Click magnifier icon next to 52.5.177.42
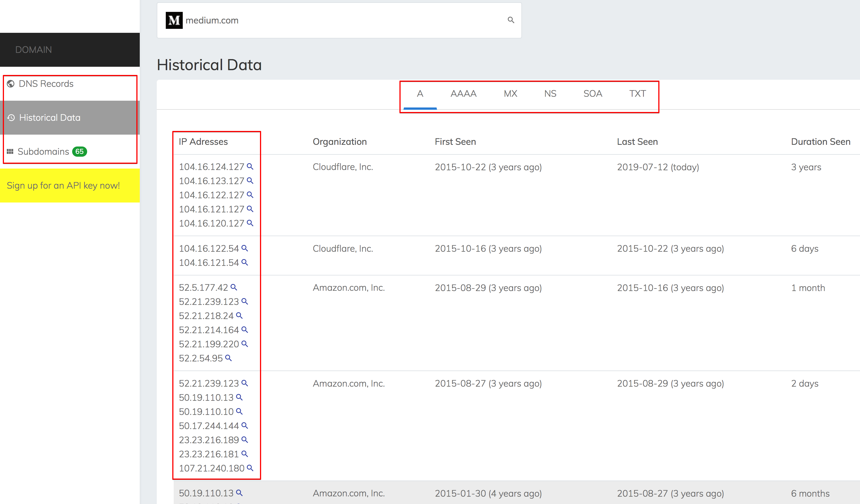The width and height of the screenshot is (860, 504). [x=233, y=287]
